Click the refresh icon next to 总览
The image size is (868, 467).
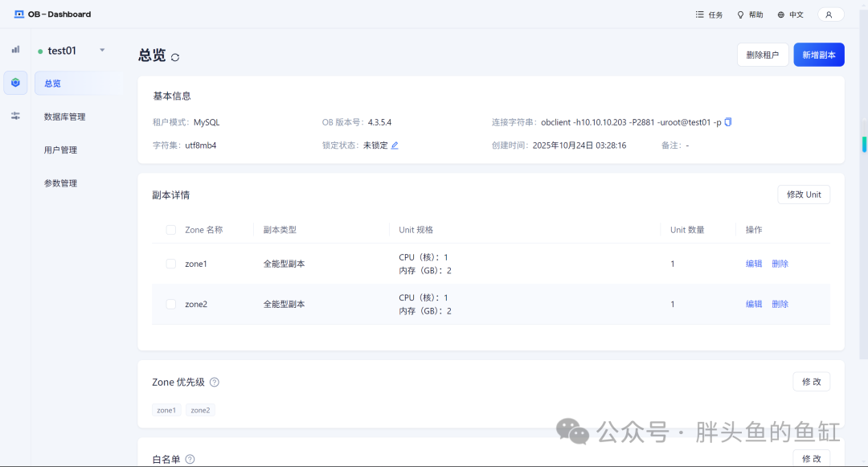pos(175,57)
